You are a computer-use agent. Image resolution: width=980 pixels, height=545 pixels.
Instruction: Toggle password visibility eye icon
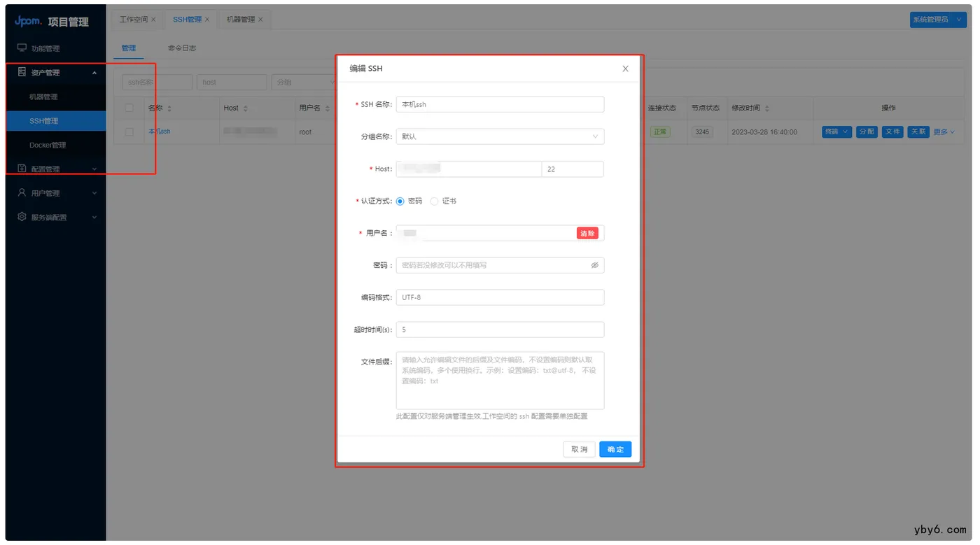pyautogui.click(x=594, y=265)
